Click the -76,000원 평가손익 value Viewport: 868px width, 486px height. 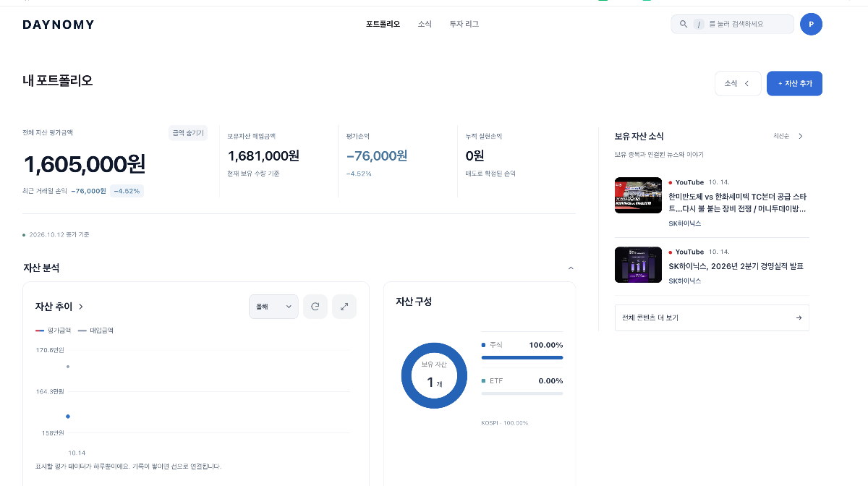377,155
